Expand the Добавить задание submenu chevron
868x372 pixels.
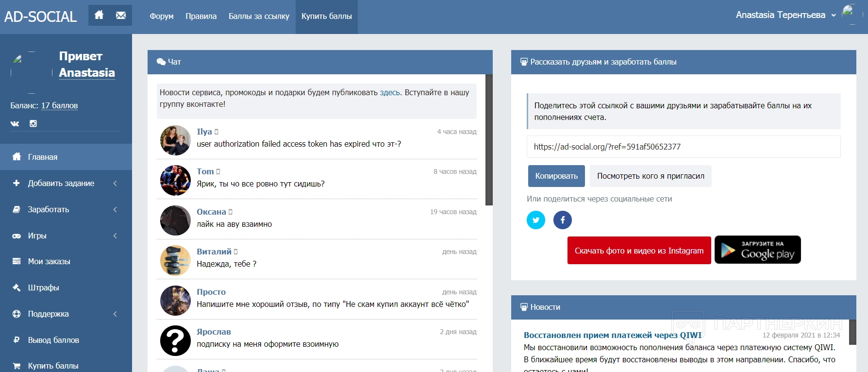click(115, 183)
